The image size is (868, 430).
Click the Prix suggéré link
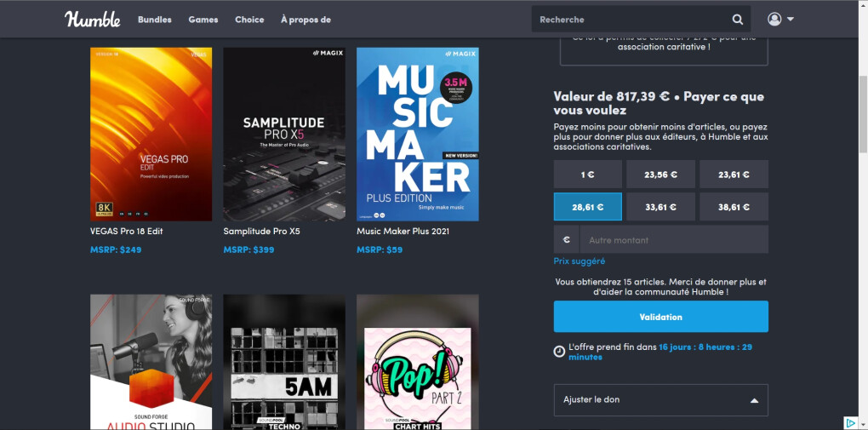tap(579, 261)
